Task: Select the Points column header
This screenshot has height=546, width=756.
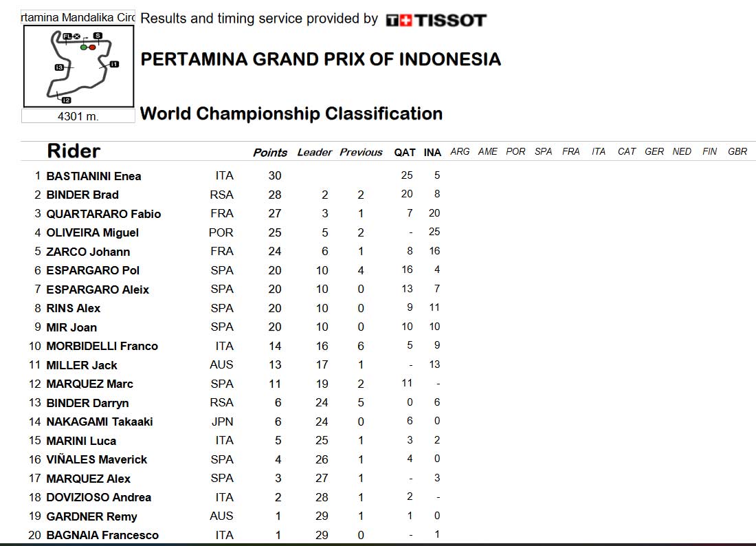Action: click(270, 153)
